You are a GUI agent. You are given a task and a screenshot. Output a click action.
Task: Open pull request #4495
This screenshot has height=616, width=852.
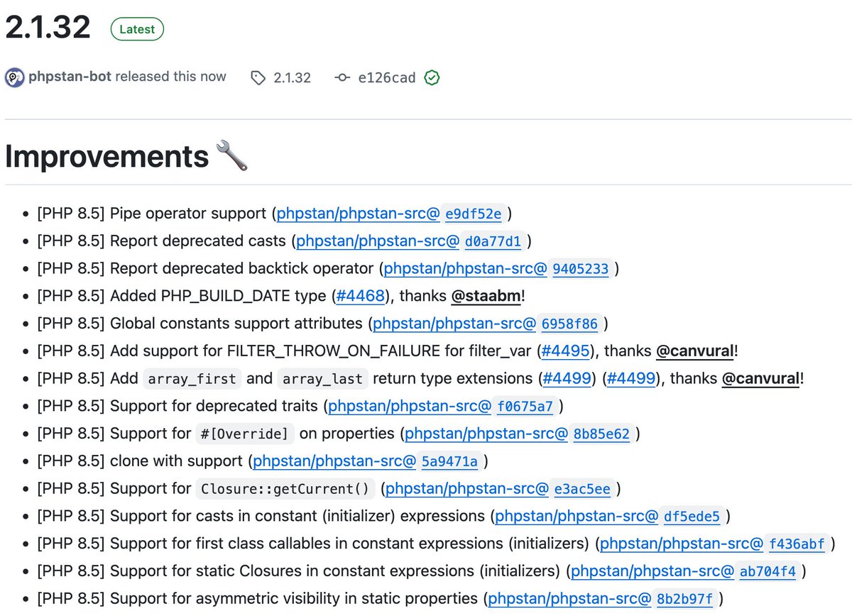[x=565, y=351]
